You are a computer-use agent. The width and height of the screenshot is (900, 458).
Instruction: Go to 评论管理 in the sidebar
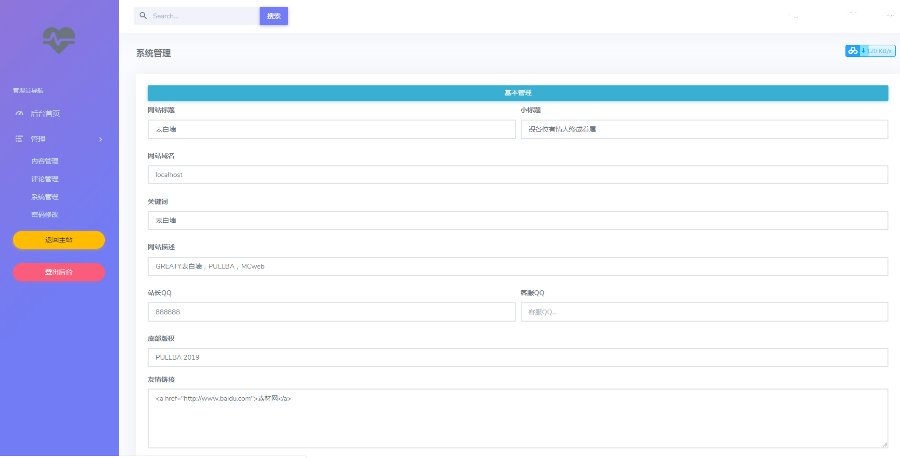click(x=45, y=179)
